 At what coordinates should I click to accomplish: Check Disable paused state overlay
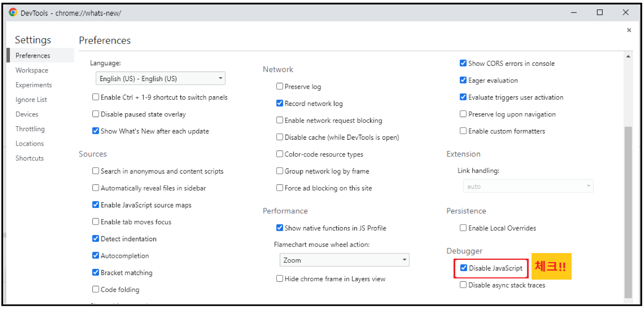[x=96, y=114]
